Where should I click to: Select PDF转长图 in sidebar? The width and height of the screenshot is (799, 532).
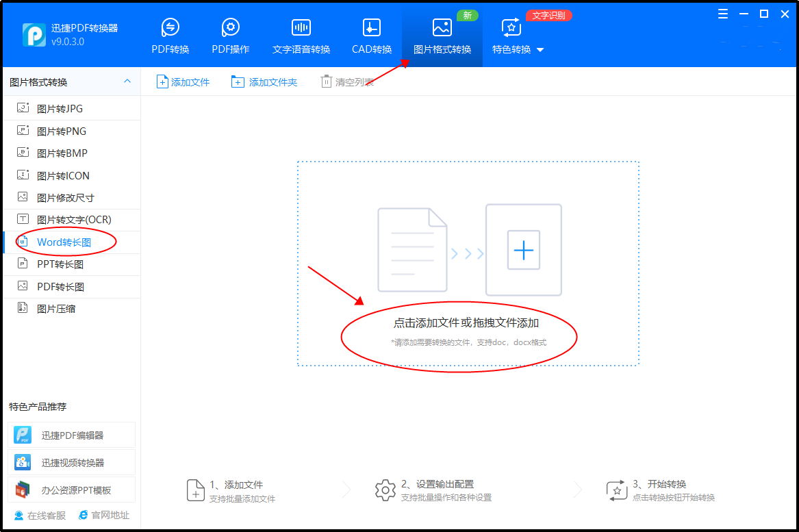(71, 286)
